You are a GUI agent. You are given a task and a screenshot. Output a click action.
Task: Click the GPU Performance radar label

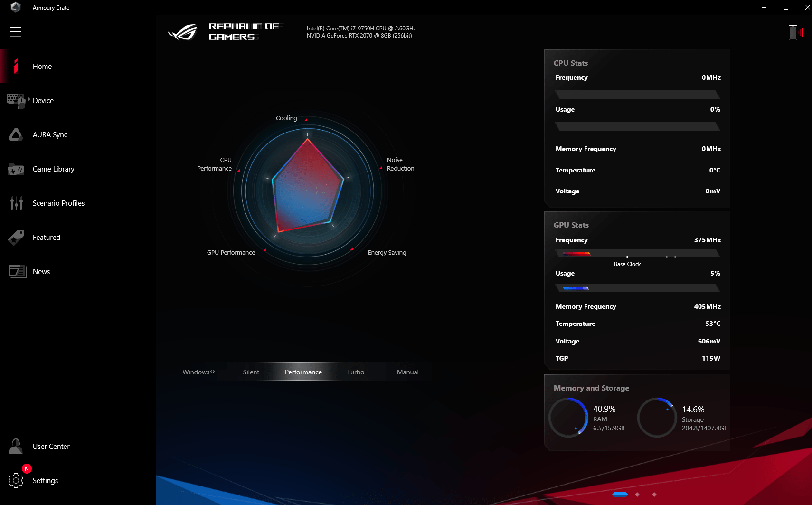(231, 253)
